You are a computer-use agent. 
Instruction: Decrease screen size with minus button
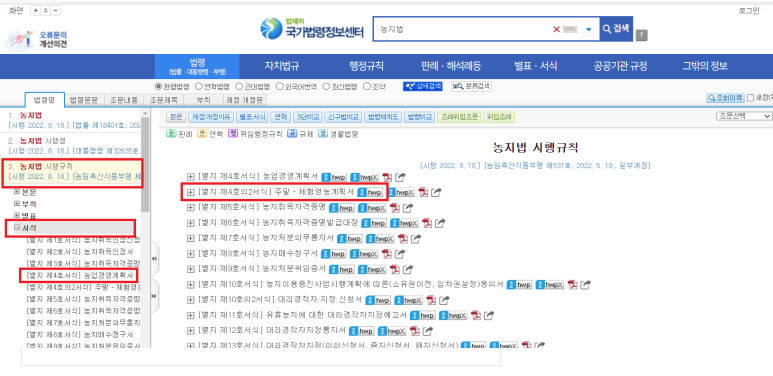tap(56, 10)
